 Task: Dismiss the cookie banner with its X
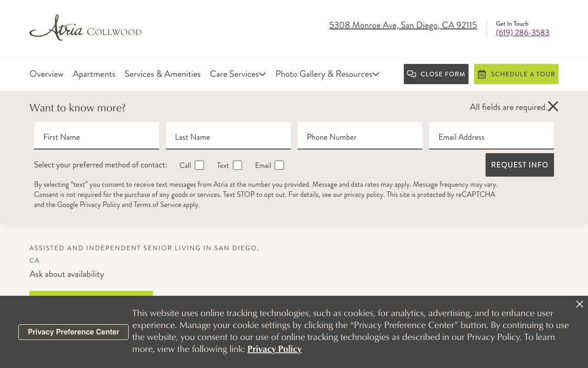[x=580, y=304]
